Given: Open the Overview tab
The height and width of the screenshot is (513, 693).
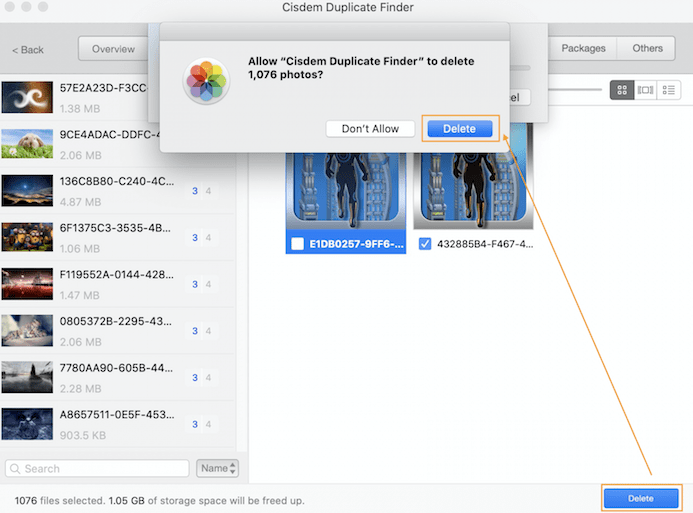Looking at the screenshot, I should [x=113, y=49].
